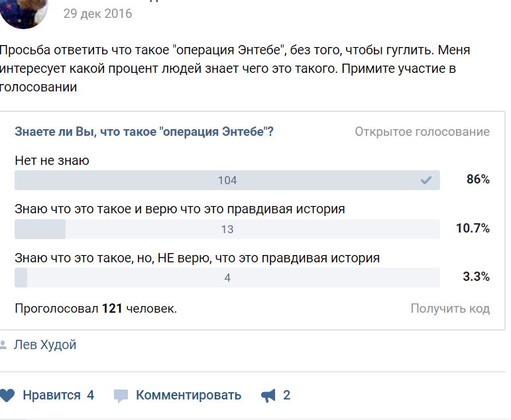
Task: Open the post date 29 дек 2016
Action: click(x=98, y=14)
